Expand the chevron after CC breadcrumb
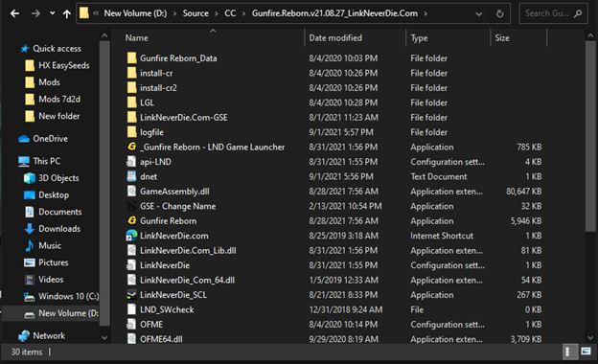The width and height of the screenshot is (598, 364). (x=243, y=13)
